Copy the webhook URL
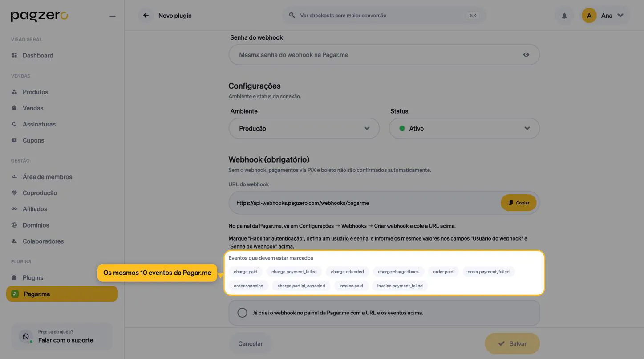Viewport: 644px width, 359px height. click(518, 203)
